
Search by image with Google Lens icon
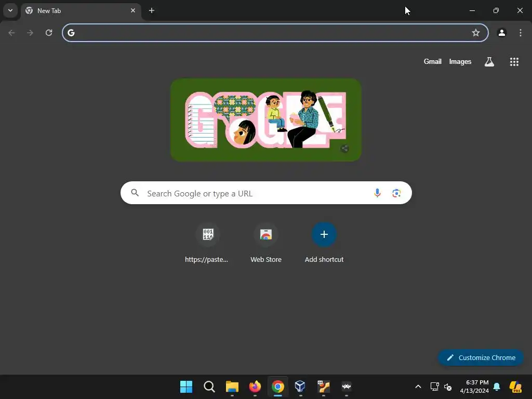coord(396,193)
